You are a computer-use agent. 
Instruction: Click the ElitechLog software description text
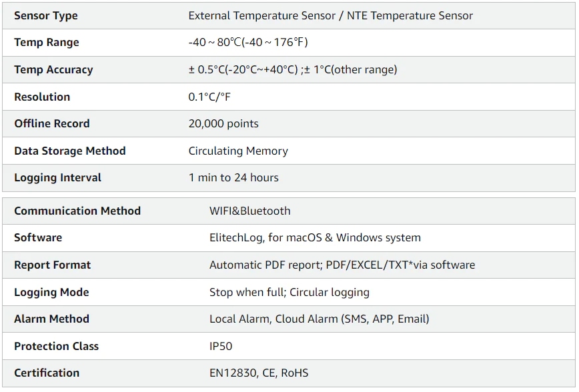tap(315, 238)
